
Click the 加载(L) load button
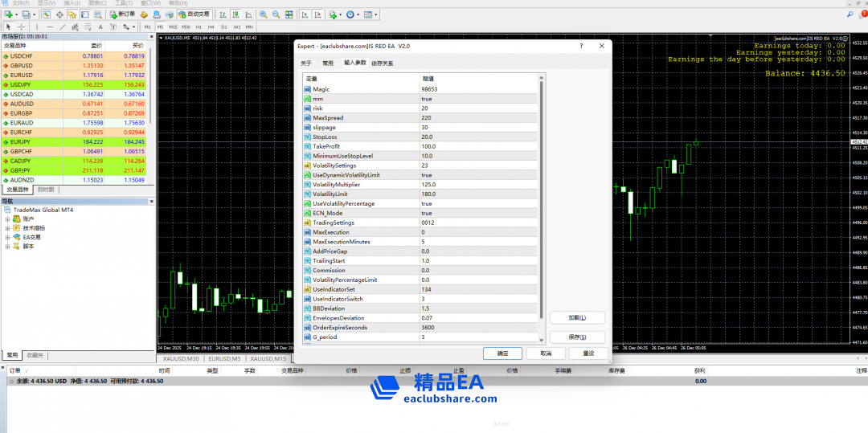575,318
